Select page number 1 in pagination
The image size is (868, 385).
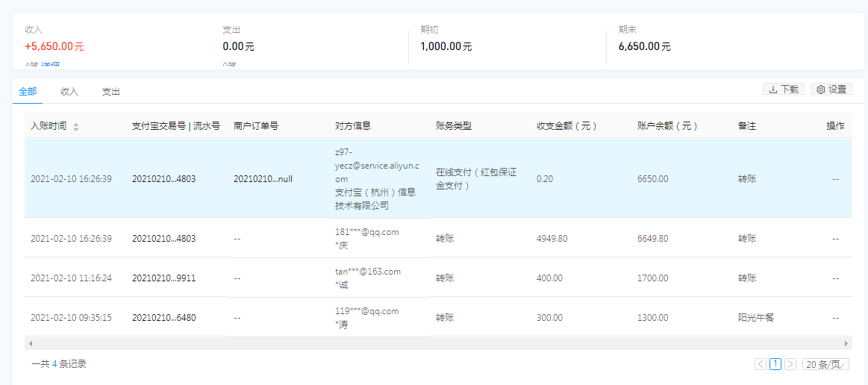(775, 364)
